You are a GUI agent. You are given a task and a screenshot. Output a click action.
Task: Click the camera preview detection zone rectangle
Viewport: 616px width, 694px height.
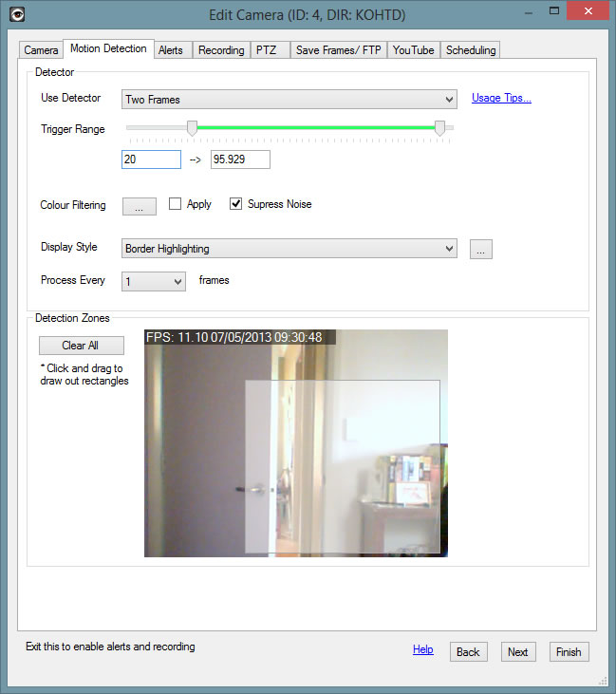[x=342, y=465]
